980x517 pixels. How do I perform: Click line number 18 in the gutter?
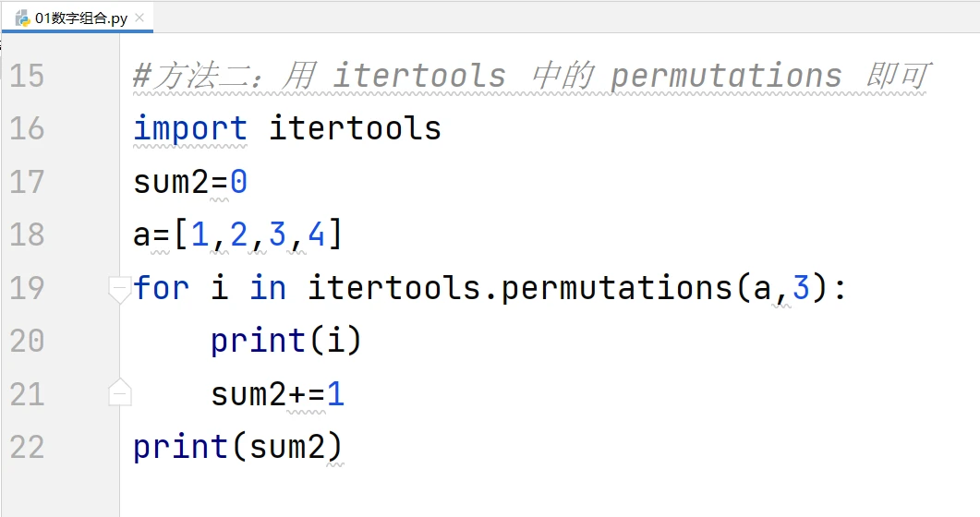point(27,234)
